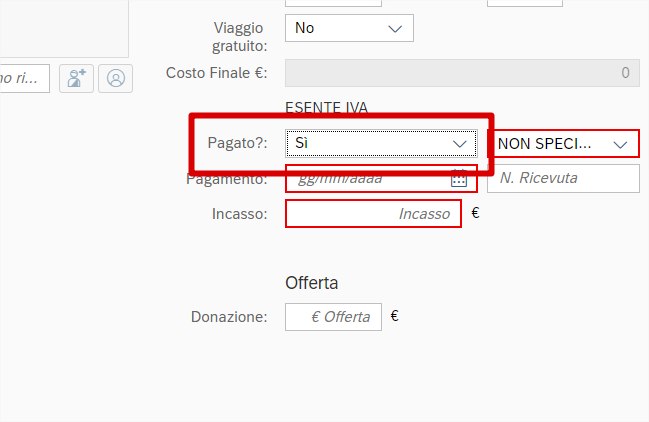Click the € Offerta donation field

pyautogui.click(x=333, y=317)
